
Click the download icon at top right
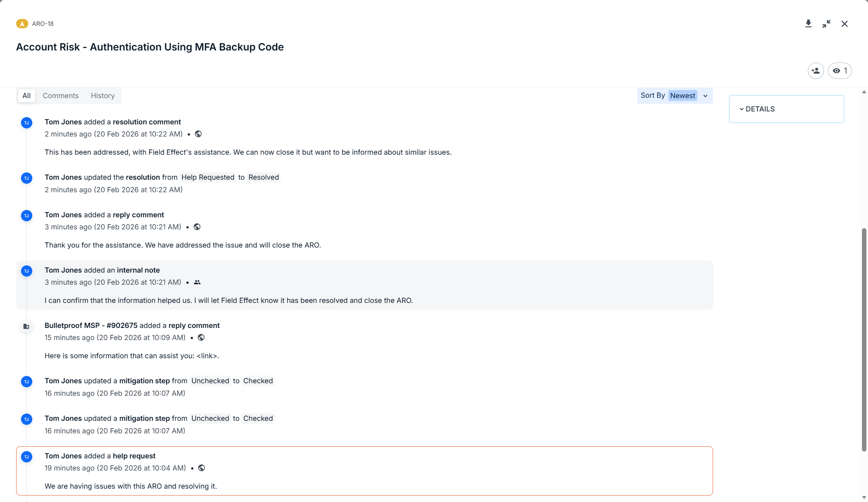point(808,24)
